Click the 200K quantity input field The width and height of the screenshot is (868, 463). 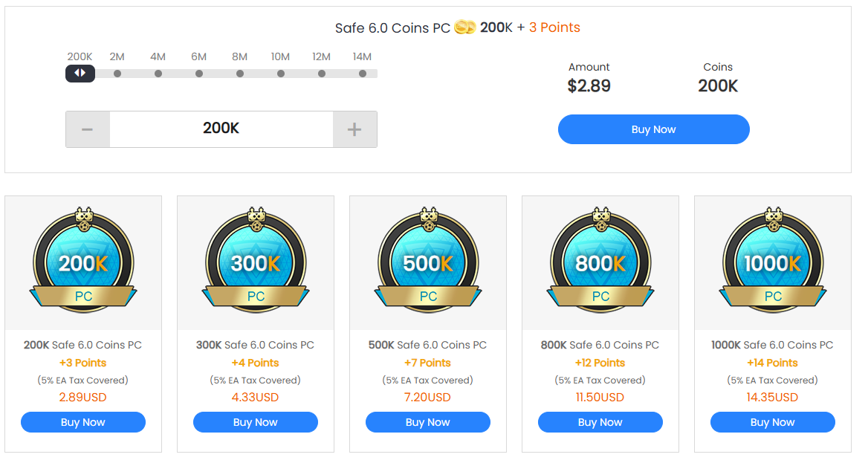point(221,129)
